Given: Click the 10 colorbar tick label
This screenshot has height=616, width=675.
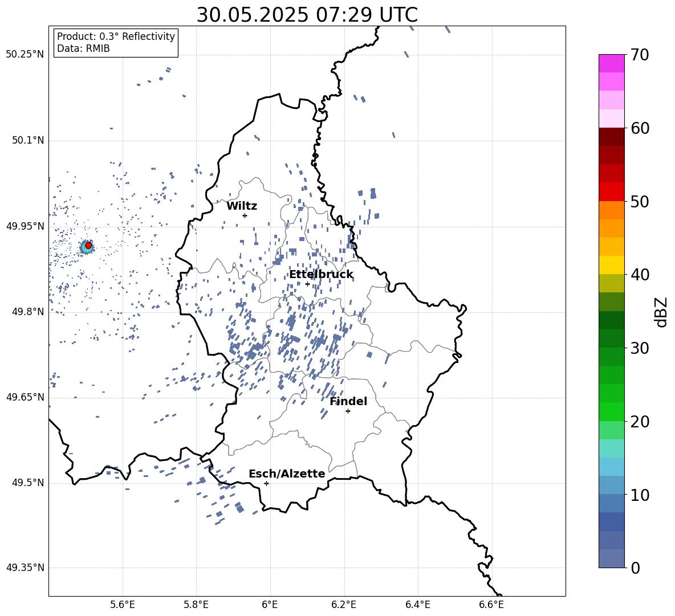Looking at the screenshot, I should click(640, 495).
